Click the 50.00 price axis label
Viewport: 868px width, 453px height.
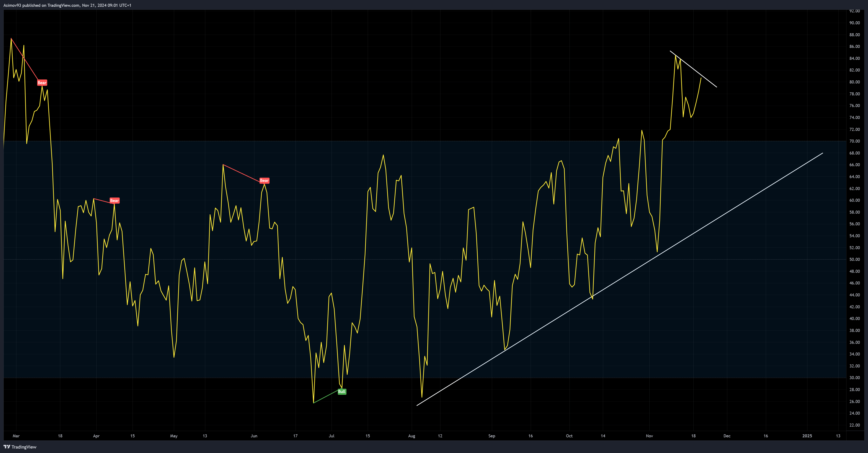pos(854,259)
